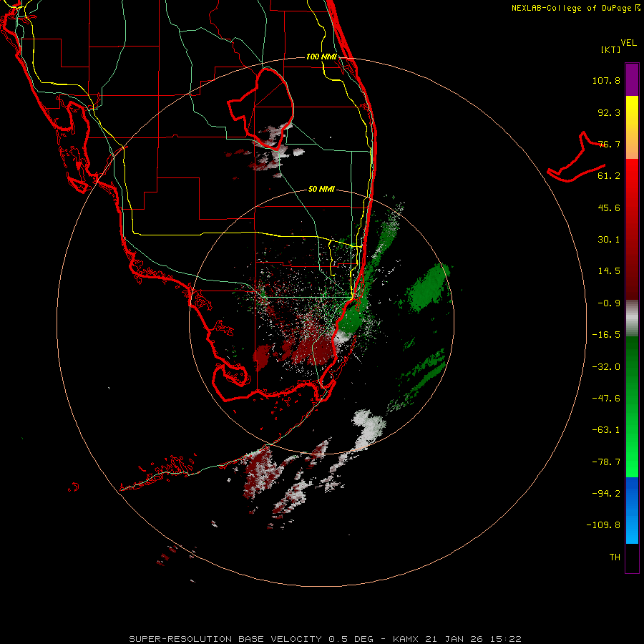Click the 92.3 velocity scale value
Viewport: 644px width, 644px height.
coord(609,112)
